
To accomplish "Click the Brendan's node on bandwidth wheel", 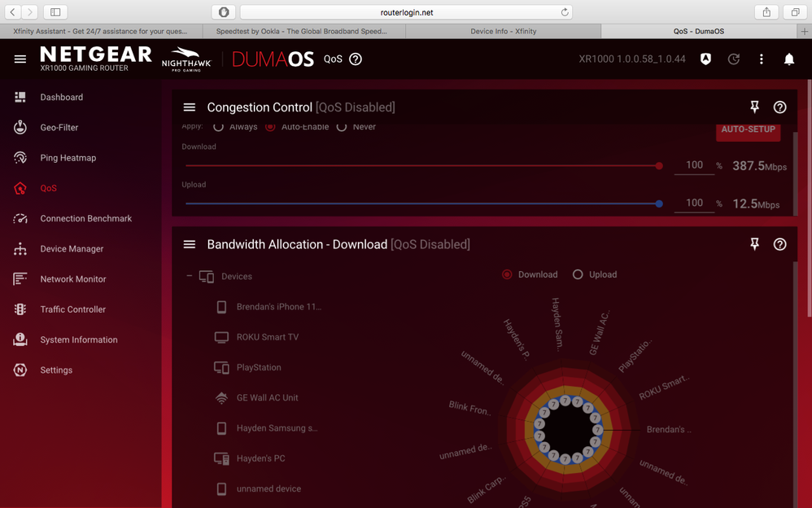I will (x=597, y=430).
